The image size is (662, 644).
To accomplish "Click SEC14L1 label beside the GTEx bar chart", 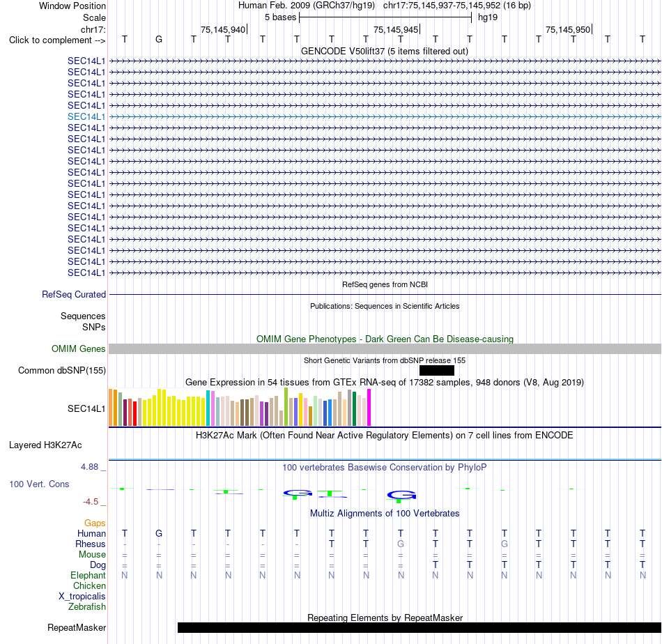I will [86, 408].
